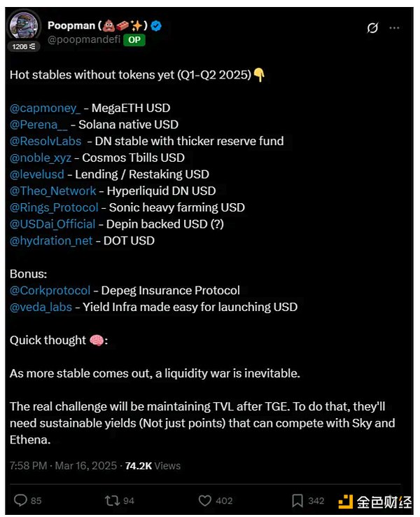Like the post with heart icon

pos(205,500)
